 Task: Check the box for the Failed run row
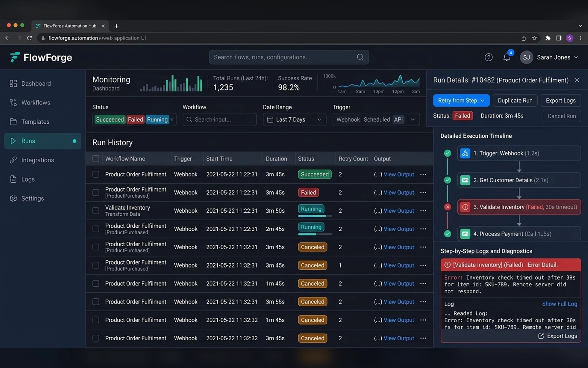pos(96,193)
